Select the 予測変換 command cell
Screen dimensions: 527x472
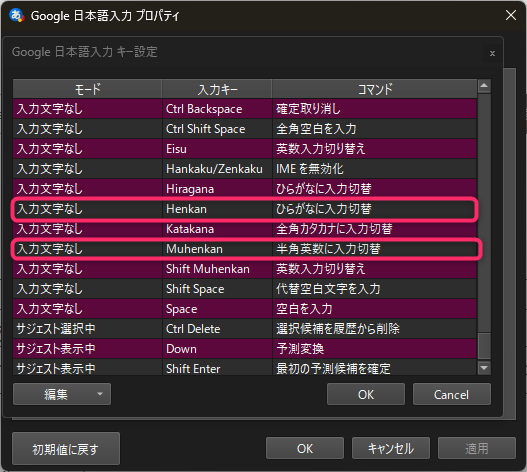374,349
